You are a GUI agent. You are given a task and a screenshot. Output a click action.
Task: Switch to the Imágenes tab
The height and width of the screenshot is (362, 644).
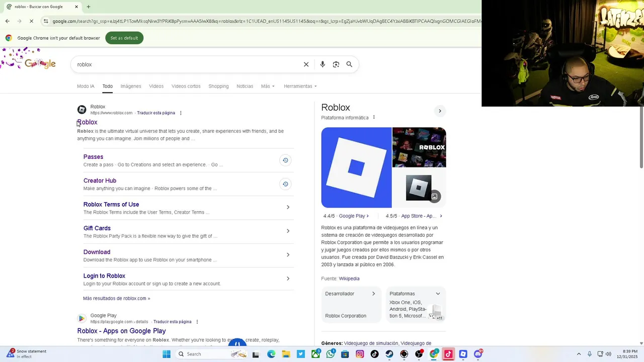(131, 86)
